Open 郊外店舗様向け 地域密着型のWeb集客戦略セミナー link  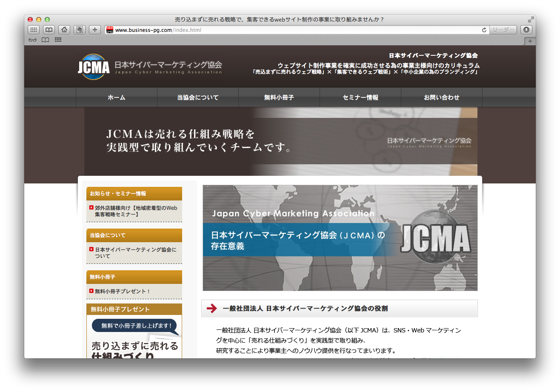[x=136, y=211]
